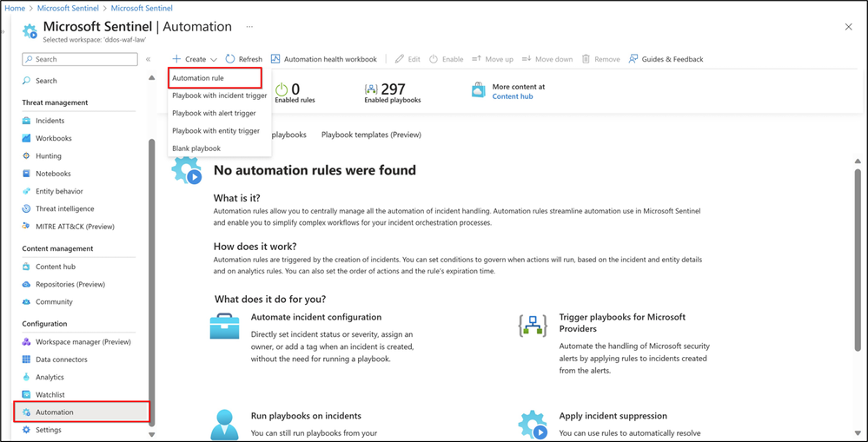Click the Apply incident suppression gear icon
868x442 pixels.
click(533, 425)
